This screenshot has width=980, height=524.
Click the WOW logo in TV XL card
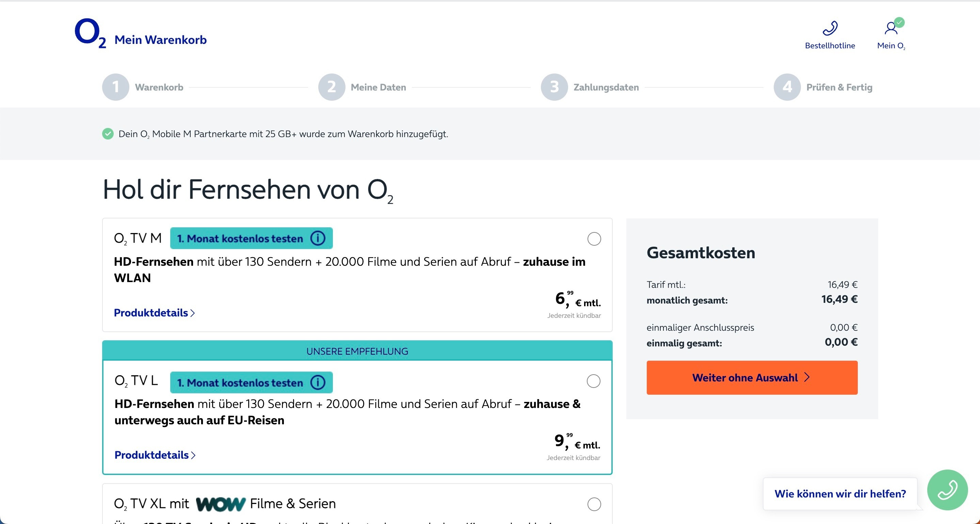pyautogui.click(x=220, y=504)
